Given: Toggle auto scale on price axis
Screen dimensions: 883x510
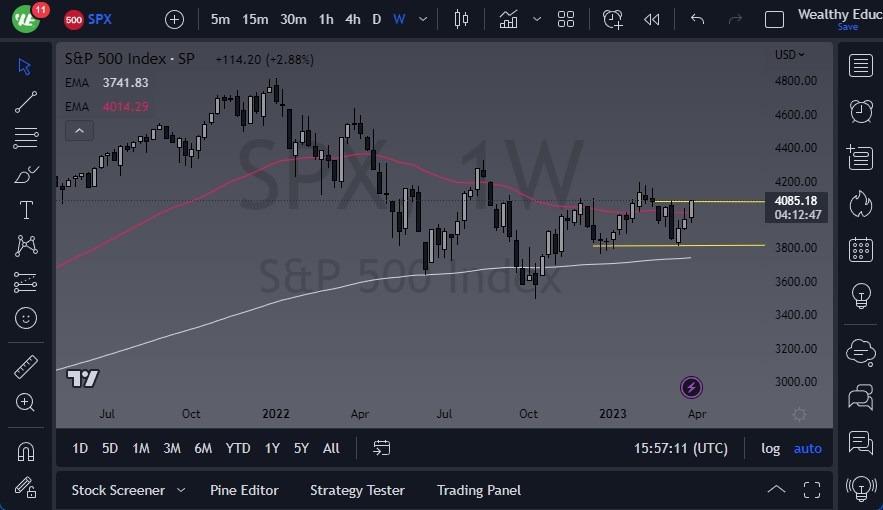Looking at the screenshot, I should (x=807, y=448).
